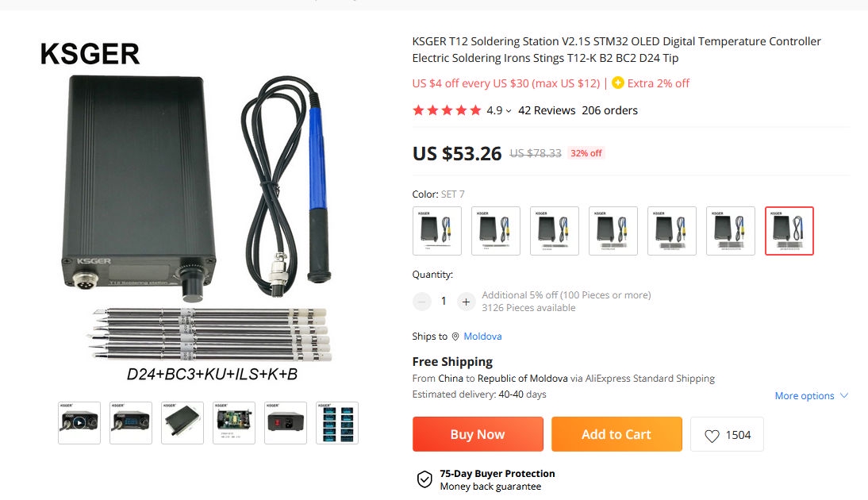This screenshot has width=868, height=500.
Task: Click the main product image
Action: click(198, 210)
